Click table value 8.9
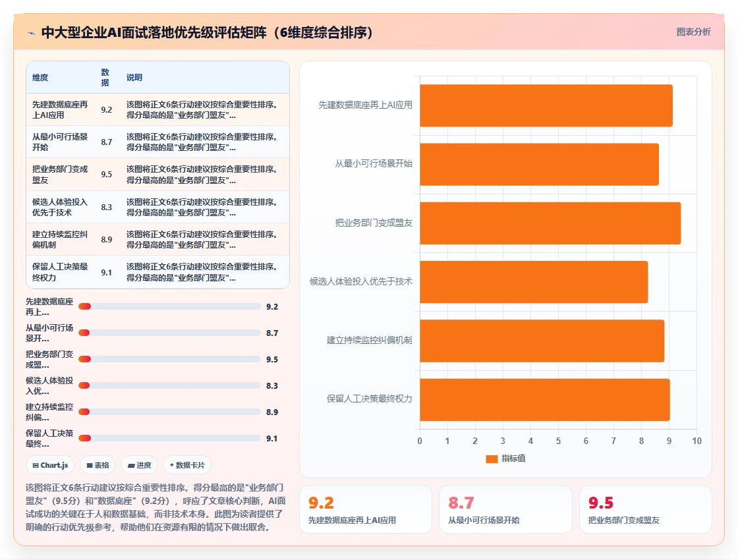Image resolution: width=738 pixels, height=560 pixels. click(x=106, y=239)
